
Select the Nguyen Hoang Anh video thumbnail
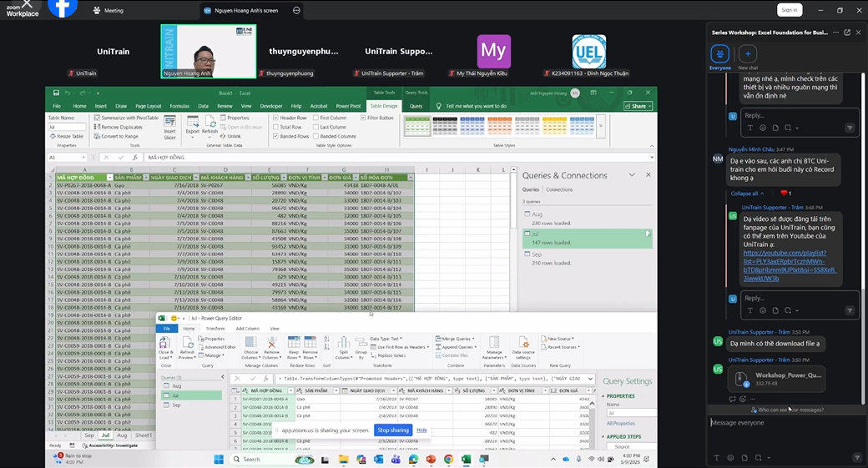click(x=208, y=51)
